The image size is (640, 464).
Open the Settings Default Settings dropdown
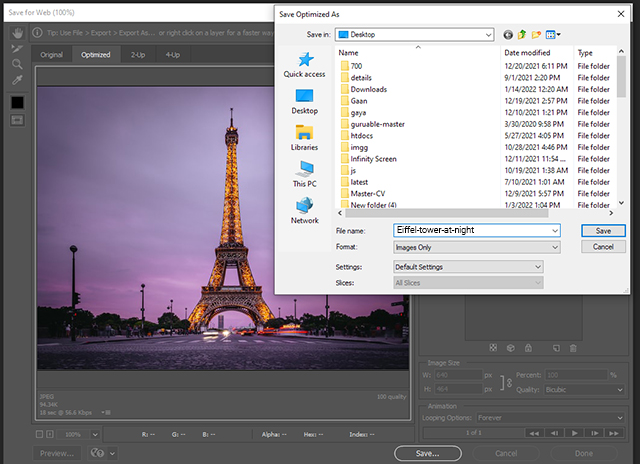click(468, 267)
